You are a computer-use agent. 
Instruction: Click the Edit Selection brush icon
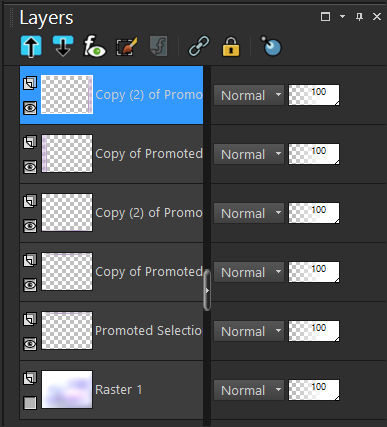tap(126, 47)
